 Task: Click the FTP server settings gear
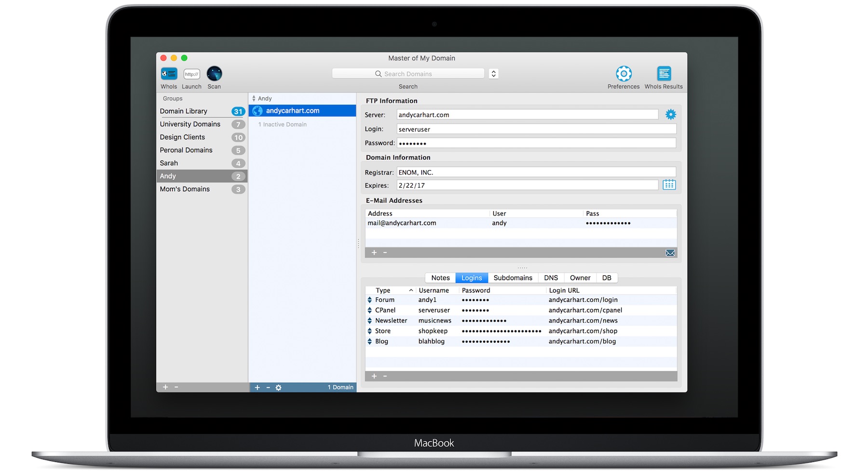click(670, 114)
